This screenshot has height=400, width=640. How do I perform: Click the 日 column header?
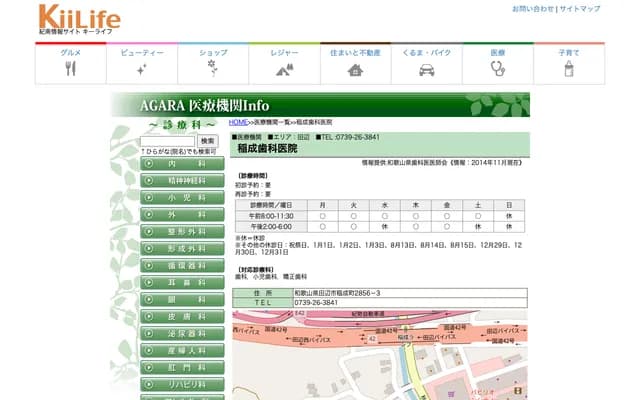click(x=509, y=205)
